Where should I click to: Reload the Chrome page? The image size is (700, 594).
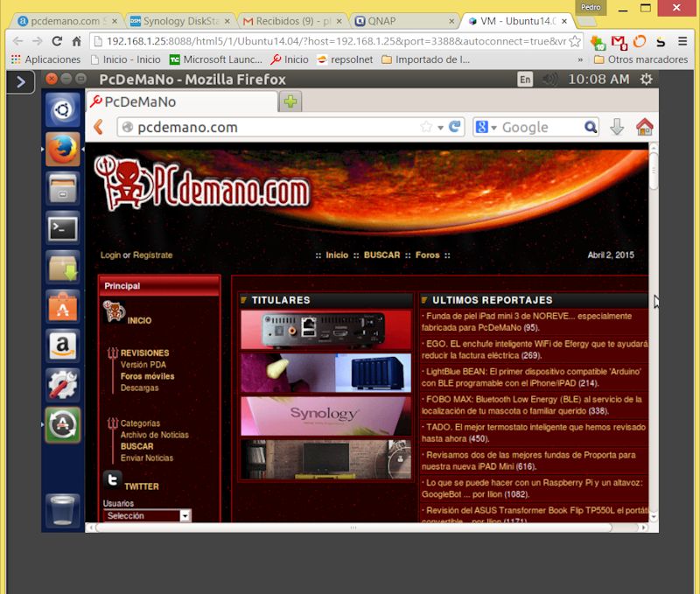[x=57, y=41]
